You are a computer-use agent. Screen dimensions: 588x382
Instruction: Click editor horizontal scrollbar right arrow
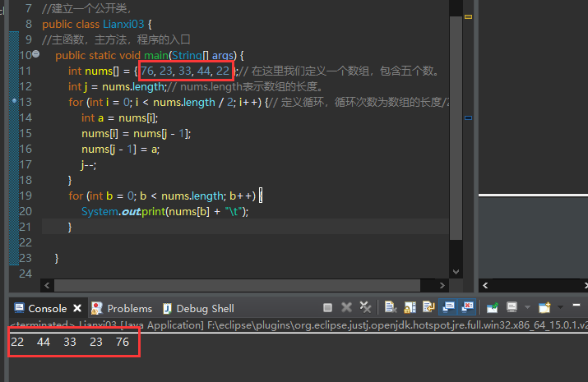tap(442, 285)
